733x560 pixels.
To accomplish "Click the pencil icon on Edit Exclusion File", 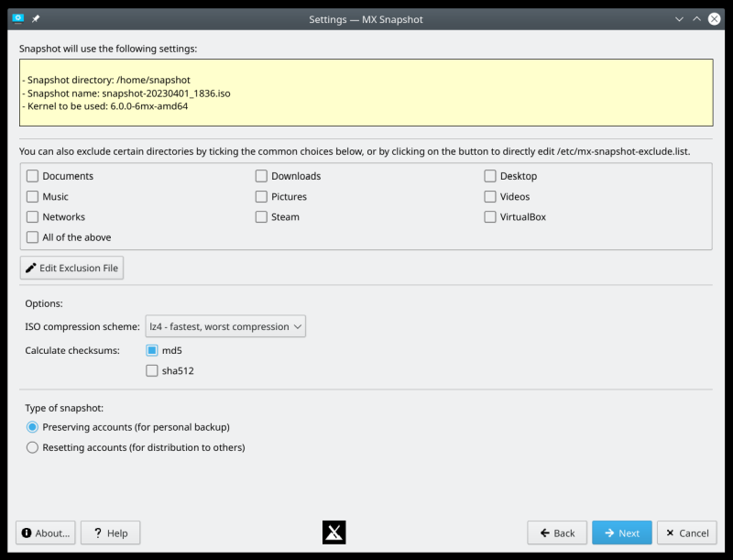I will tap(31, 268).
